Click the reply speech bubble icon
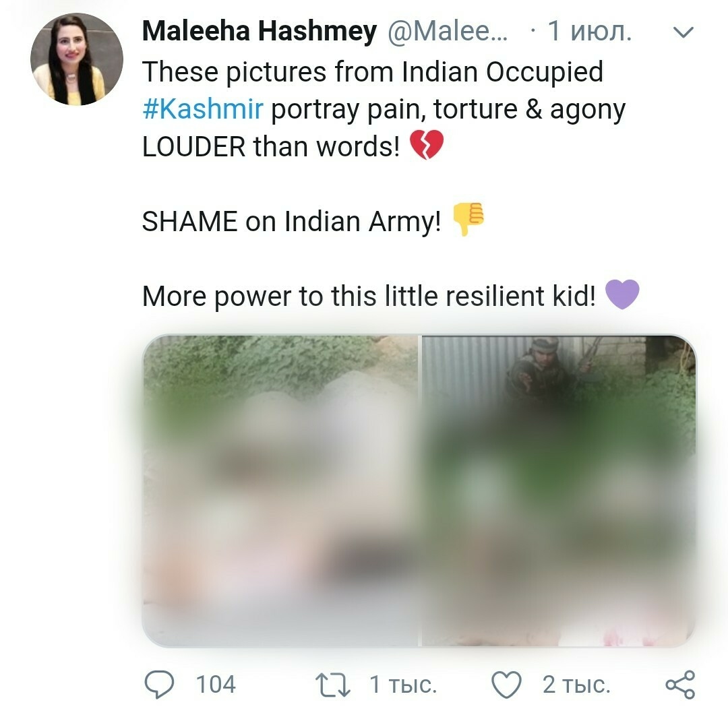Image resolution: width=728 pixels, height=717 pixels. click(159, 685)
